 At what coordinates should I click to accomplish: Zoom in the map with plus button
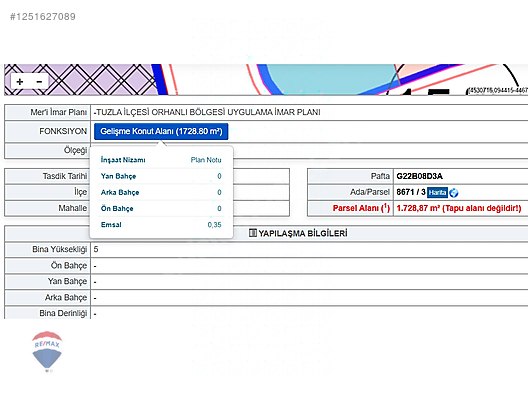tap(20, 82)
